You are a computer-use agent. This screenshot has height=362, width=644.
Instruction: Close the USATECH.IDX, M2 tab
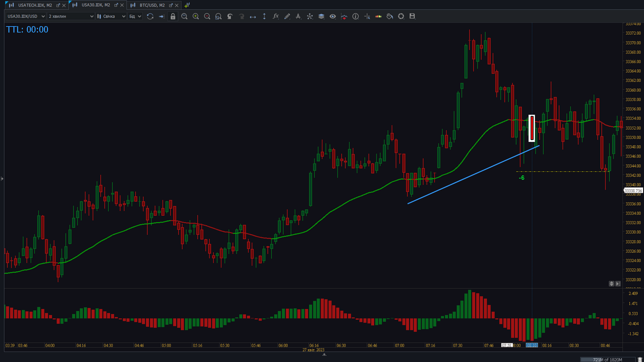pyautogui.click(x=64, y=5)
